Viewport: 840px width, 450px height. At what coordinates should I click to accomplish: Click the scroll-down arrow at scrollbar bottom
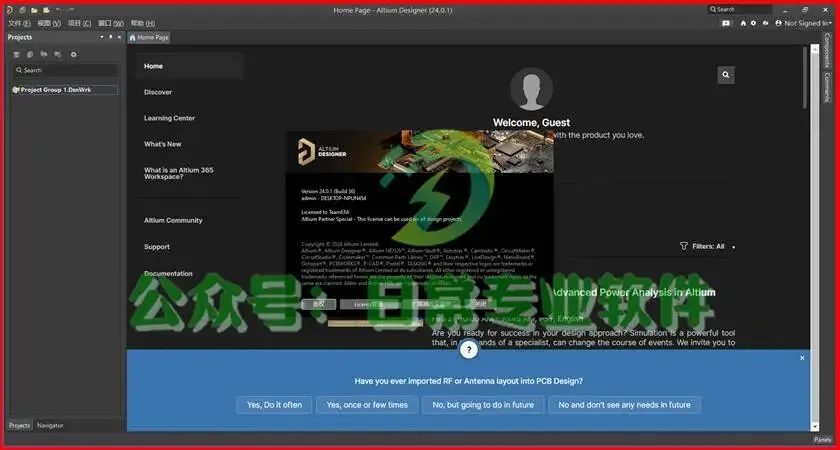pos(815,427)
